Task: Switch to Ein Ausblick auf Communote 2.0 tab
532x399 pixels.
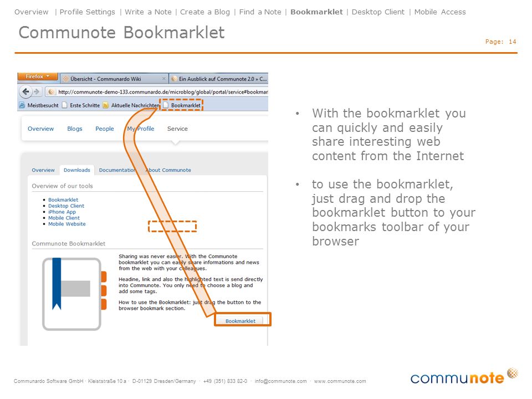Action: (x=219, y=79)
